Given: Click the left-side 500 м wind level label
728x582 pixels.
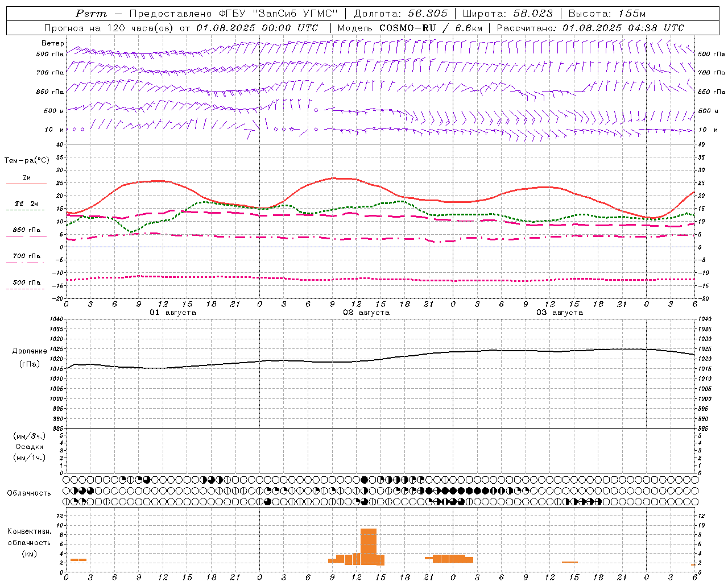Looking at the screenshot, I should point(51,111).
